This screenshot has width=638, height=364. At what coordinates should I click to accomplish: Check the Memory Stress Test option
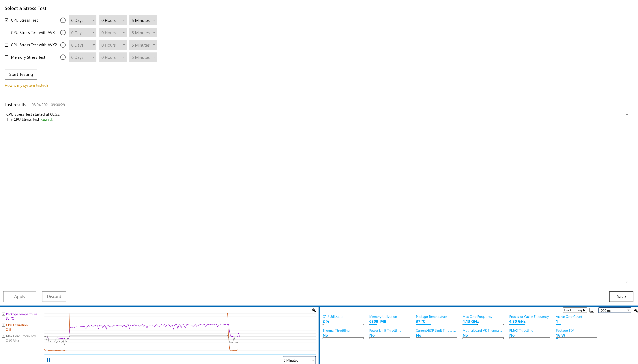click(x=7, y=57)
